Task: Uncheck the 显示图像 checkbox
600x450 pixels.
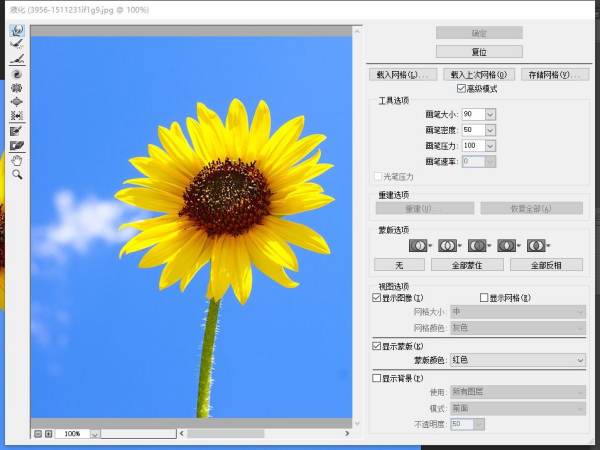Action: click(376, 297)
